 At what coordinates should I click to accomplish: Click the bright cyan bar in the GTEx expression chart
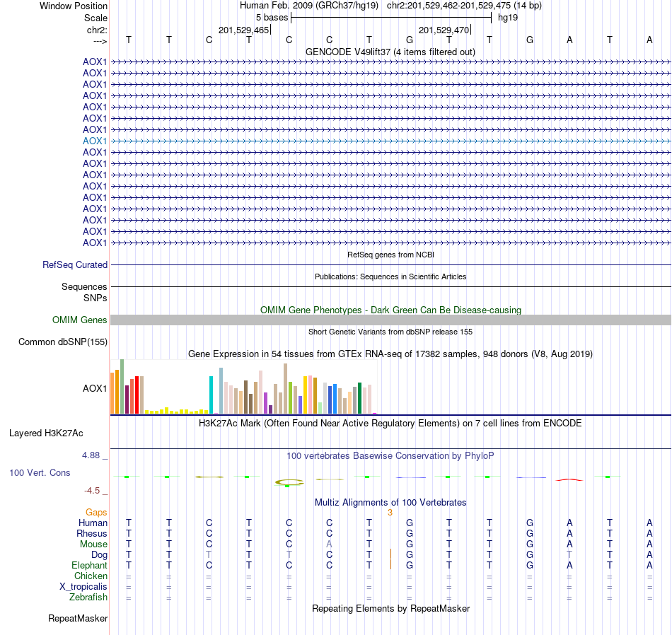point(211,395)
